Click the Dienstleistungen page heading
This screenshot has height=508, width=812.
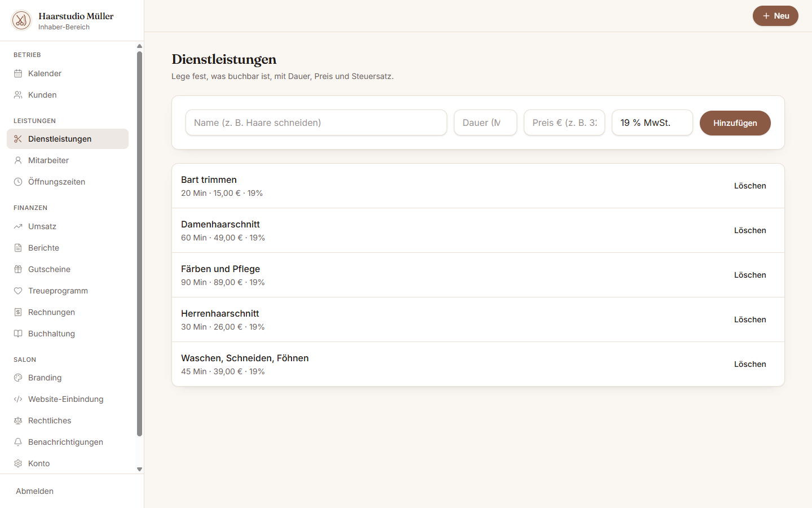(x=224, y=59)
